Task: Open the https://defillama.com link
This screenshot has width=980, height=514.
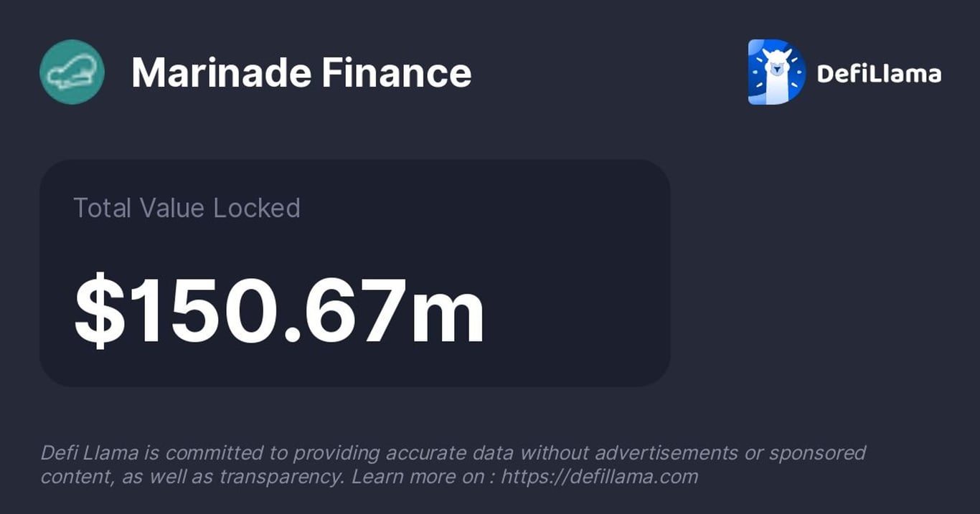Action: tap(599, 476)
